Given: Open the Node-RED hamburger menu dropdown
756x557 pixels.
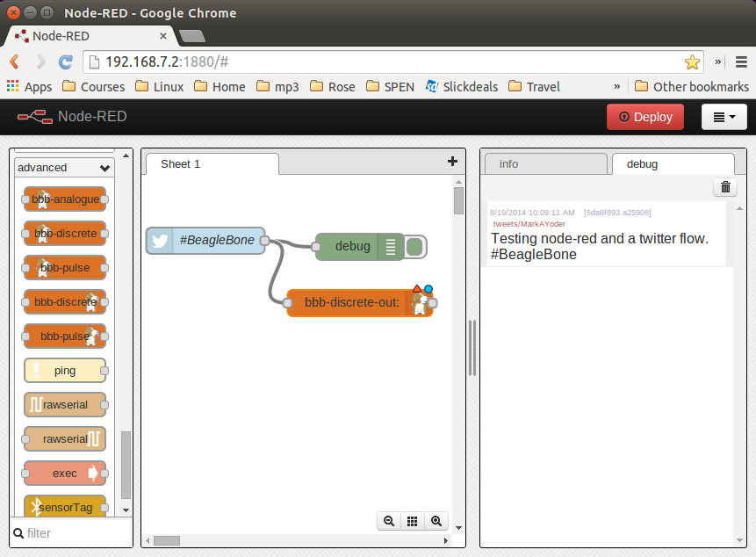Looking at the screenshot, I should click(724, 117).
